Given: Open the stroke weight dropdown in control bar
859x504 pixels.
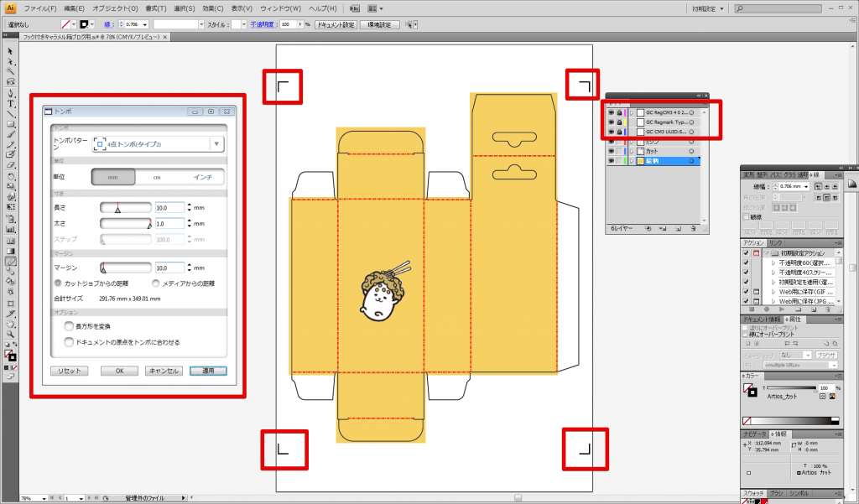Looking at the screenshot, I should 145,24.
